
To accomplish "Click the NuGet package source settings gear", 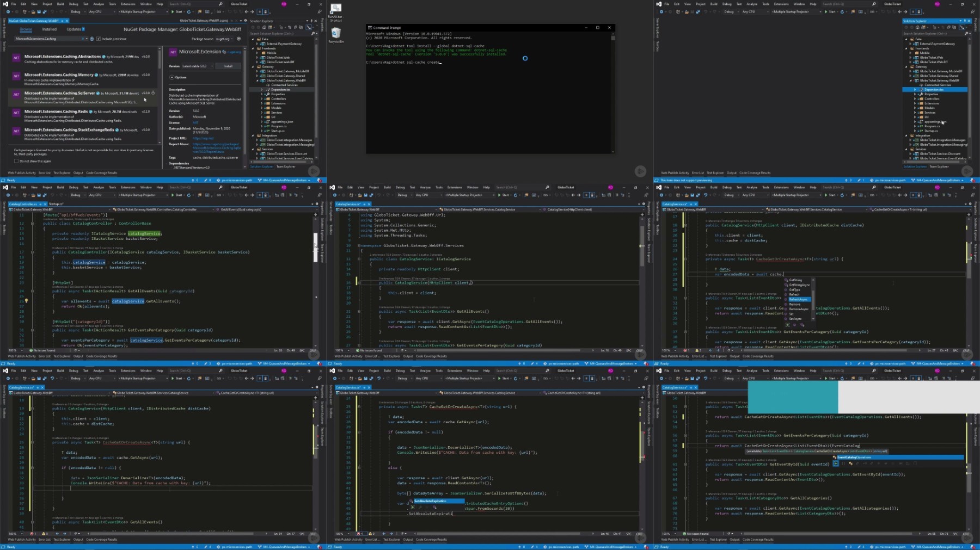I will pyautogui.click(x=238, y=39).
